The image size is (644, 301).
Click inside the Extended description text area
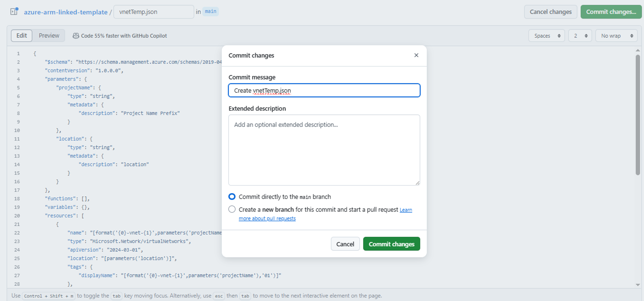324,150
